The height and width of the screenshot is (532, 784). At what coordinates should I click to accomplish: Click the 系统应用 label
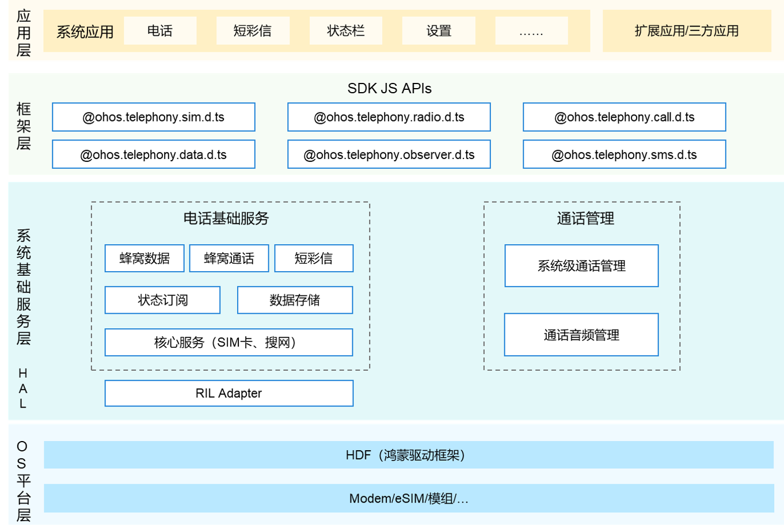(85, 32)
